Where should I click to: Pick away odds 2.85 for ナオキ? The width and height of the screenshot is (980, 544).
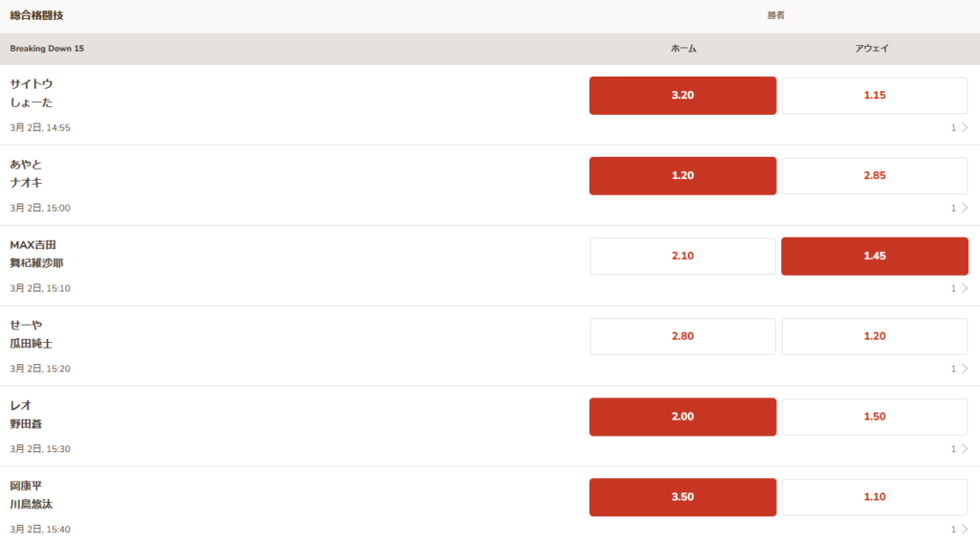tap(875, 175)
